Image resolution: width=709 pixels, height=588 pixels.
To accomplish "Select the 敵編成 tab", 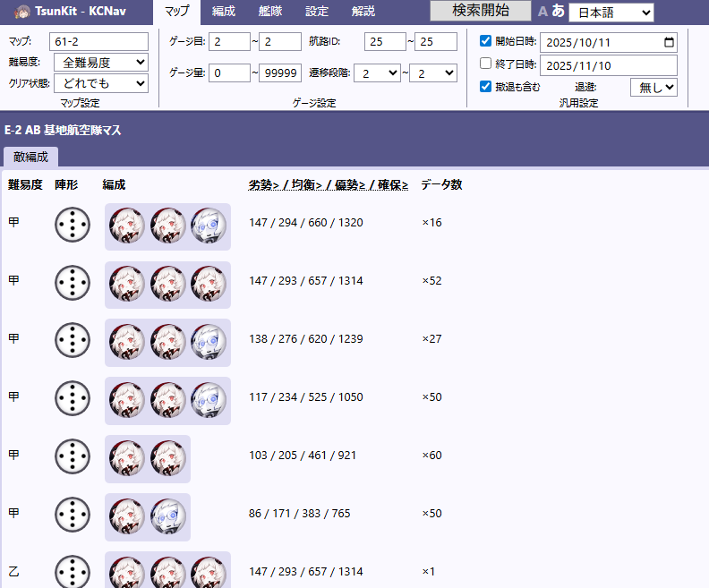I will [x=30, y=157].
